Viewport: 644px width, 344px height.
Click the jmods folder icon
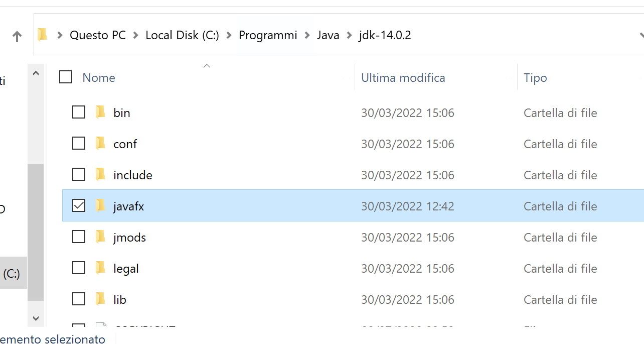(x=101, y=237)
